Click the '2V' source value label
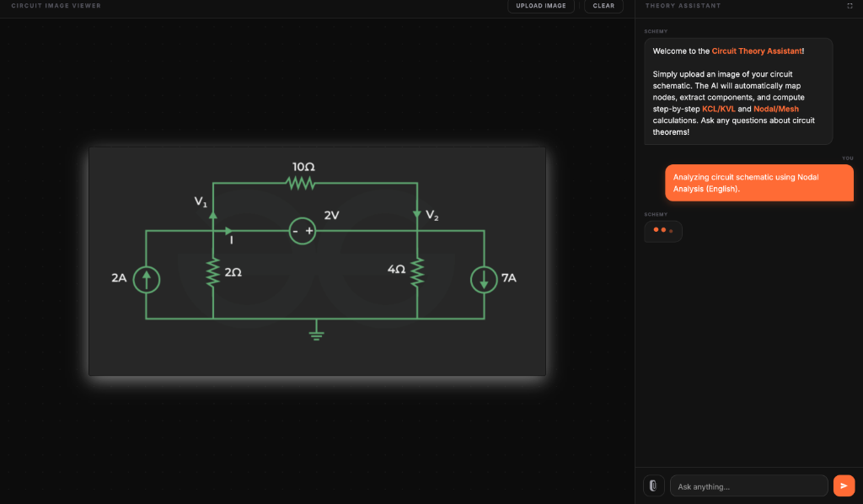The image size is (863, 504). (331, 215)
